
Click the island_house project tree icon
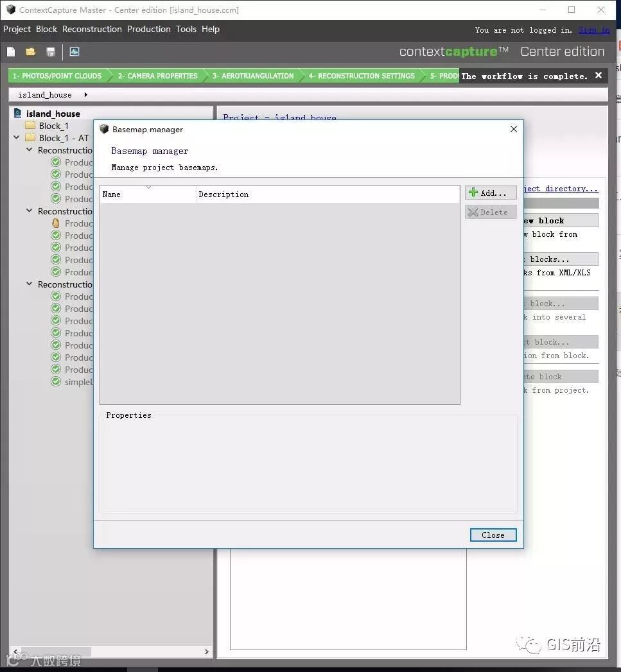tap(18, 113)
